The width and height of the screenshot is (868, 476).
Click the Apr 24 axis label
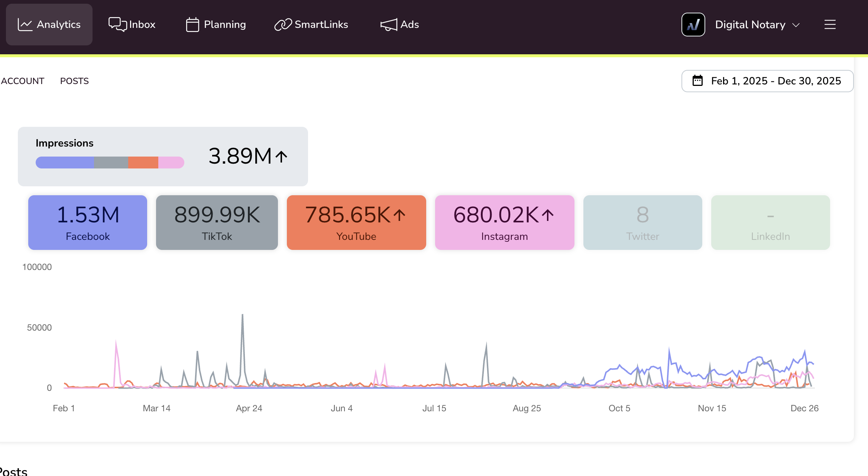tap(249, 408)
